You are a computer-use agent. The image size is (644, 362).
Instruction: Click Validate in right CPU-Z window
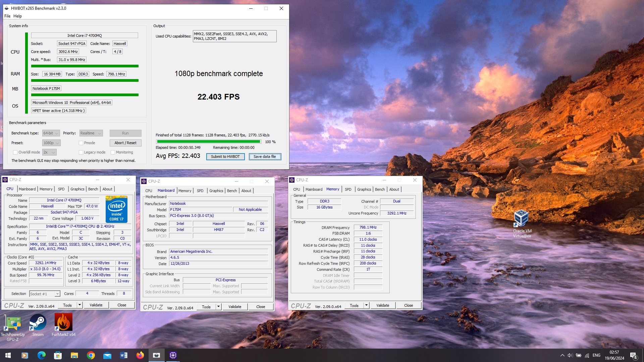[x=383, y=305]
